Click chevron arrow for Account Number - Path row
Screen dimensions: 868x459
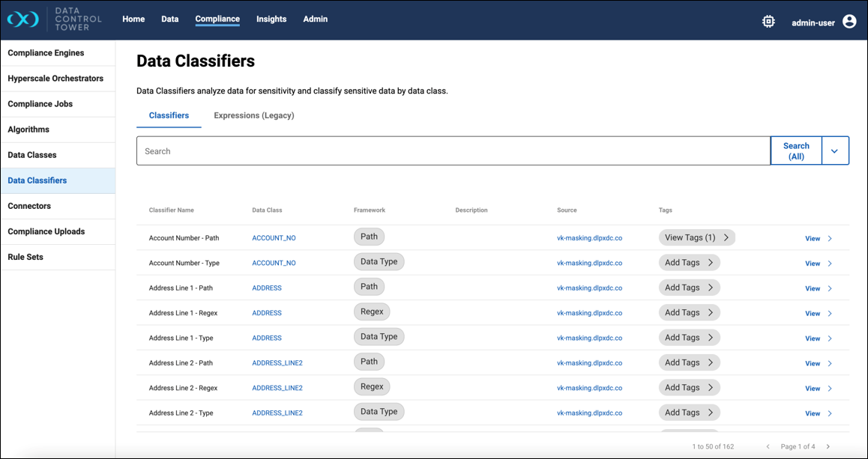point(830,239)
